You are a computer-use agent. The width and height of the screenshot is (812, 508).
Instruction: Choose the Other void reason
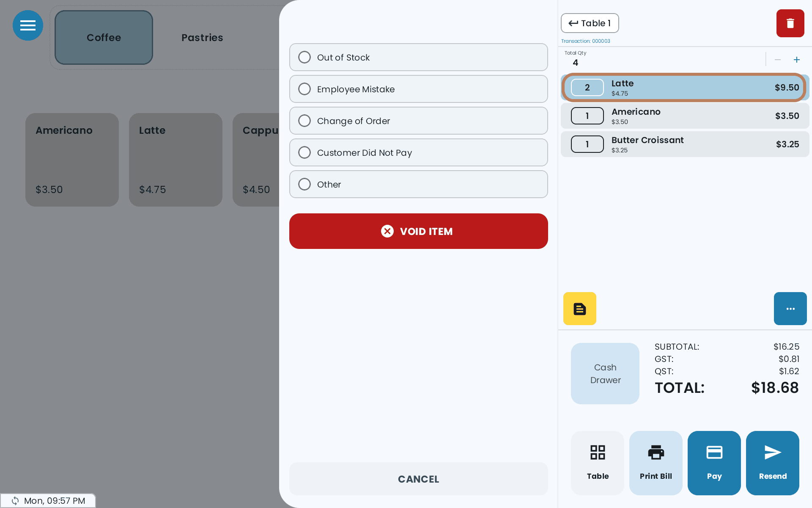coord(419,184)
